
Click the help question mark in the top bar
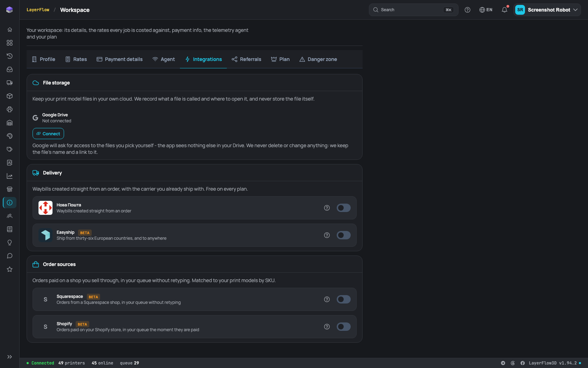pos(467,10)
